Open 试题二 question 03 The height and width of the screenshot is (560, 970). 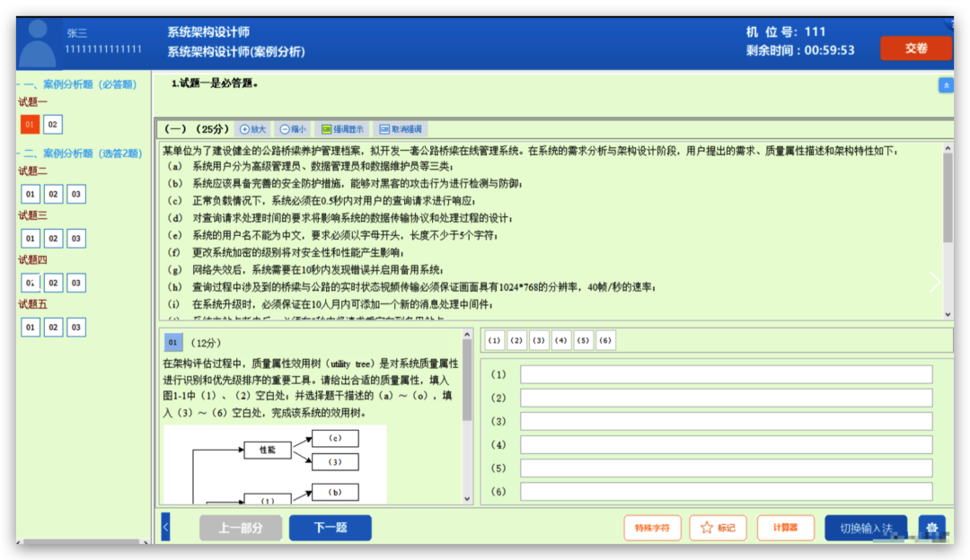[x=75, y=194]
